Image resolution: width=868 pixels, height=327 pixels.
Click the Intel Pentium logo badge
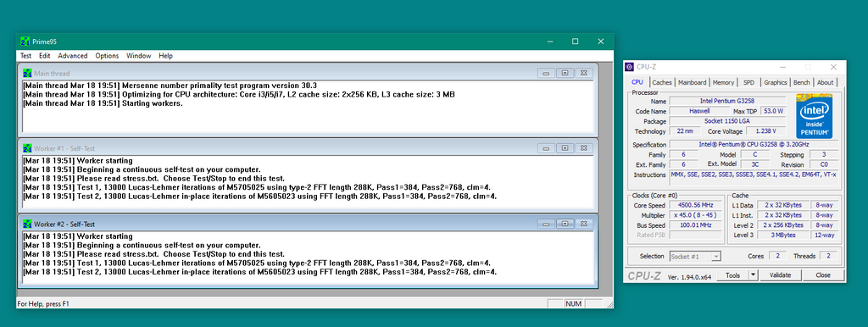(815, 116)
